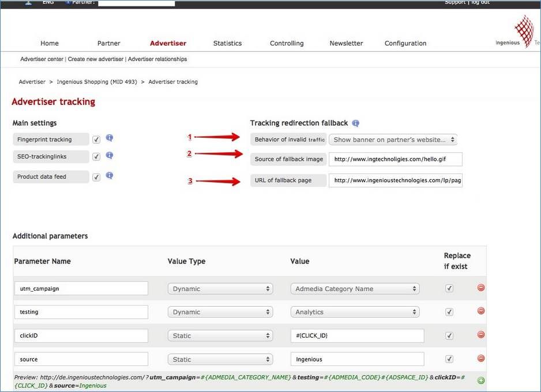Click Create new advertiser link
The height and width of the screenshot is (392, 541).
96,59
